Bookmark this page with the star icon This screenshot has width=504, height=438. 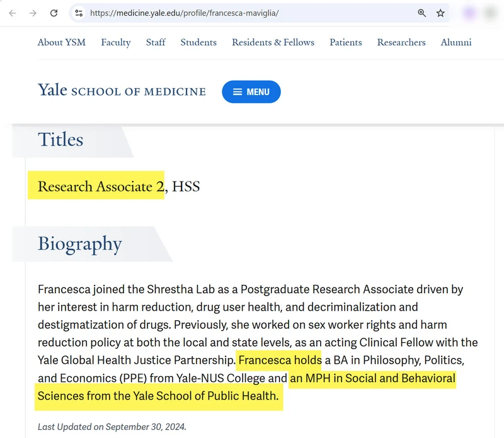(440, 13)
